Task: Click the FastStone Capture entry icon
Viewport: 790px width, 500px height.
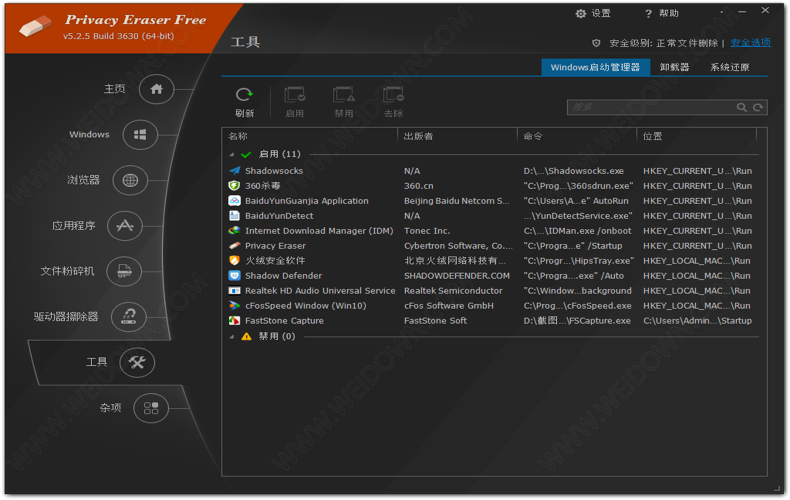Action: pyautogui.click(x=234, y=321)
